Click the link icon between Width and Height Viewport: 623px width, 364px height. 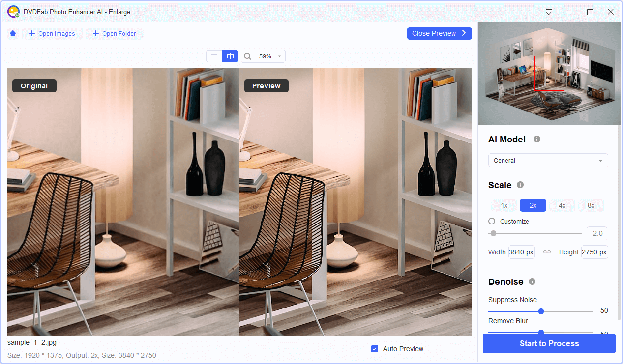(x=547, y=252)
